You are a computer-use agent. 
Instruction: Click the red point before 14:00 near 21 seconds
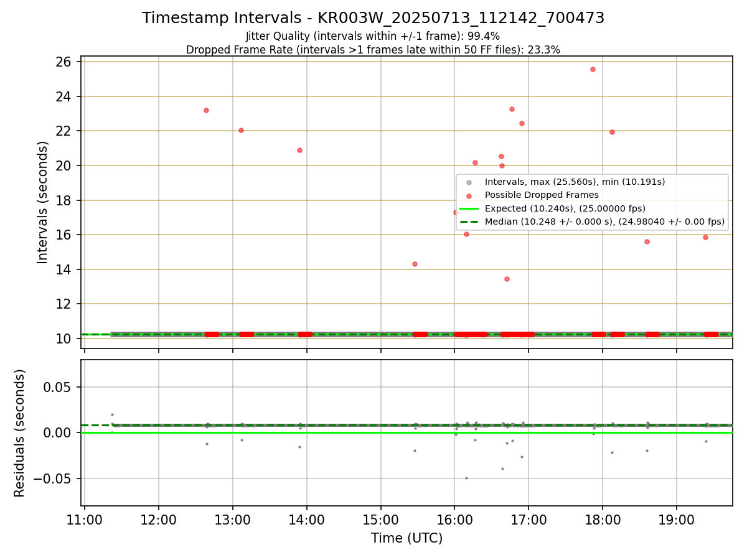tap(299, 150)
